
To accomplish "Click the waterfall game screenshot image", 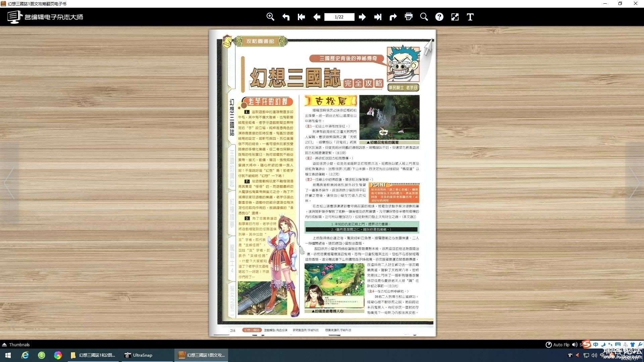I will point(389,117).
